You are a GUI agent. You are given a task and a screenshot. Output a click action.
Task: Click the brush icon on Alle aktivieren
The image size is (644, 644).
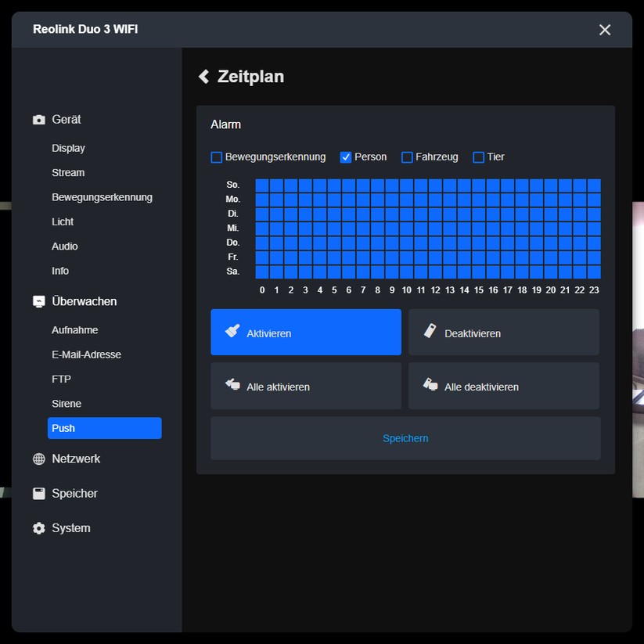232,383
